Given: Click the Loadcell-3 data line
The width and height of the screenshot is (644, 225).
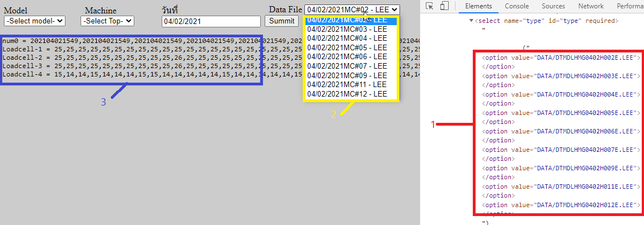Looking at the screenshot, I should coord(211,65).
